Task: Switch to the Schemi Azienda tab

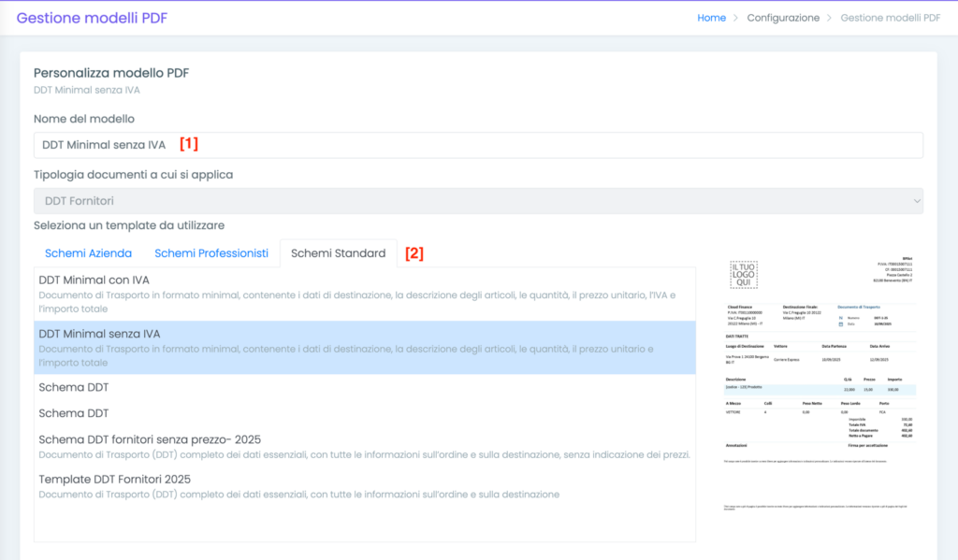Action: (x=88, y=253)
